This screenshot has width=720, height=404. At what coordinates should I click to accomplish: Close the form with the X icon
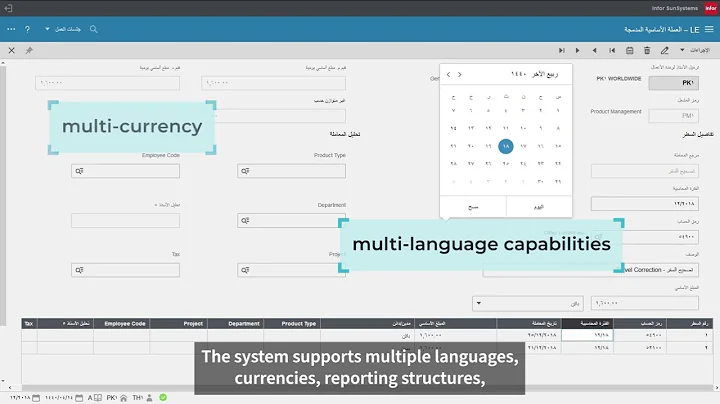point(11,50)
